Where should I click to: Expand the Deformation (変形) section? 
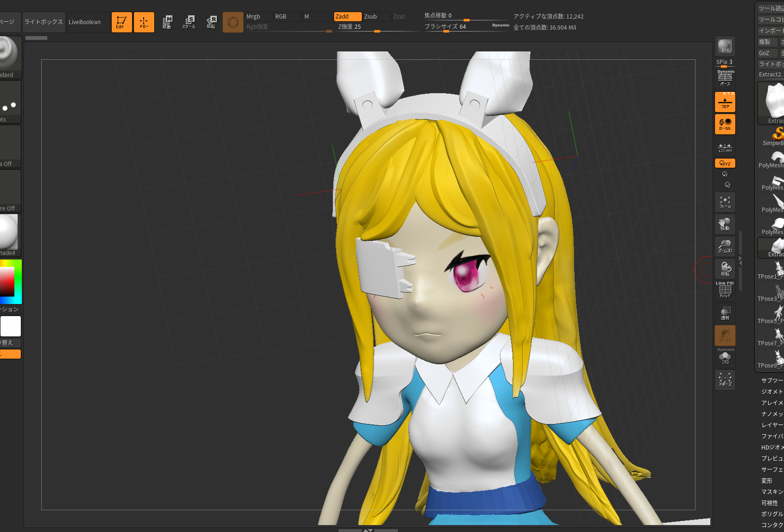click(x=767, y=480)
